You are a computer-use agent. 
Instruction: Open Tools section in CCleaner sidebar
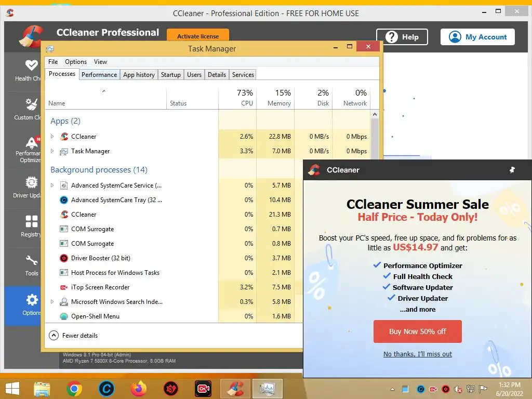click(x=23, y=265)
